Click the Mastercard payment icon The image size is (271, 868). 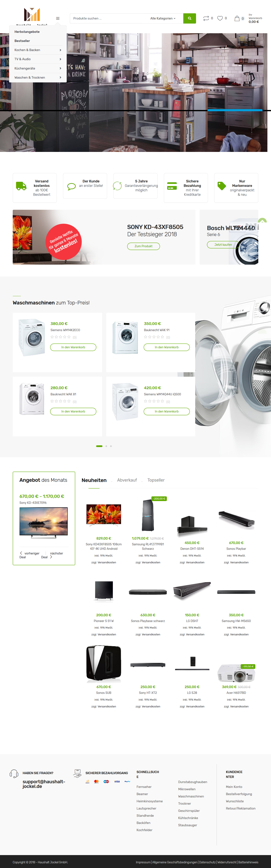click(96, 781)
